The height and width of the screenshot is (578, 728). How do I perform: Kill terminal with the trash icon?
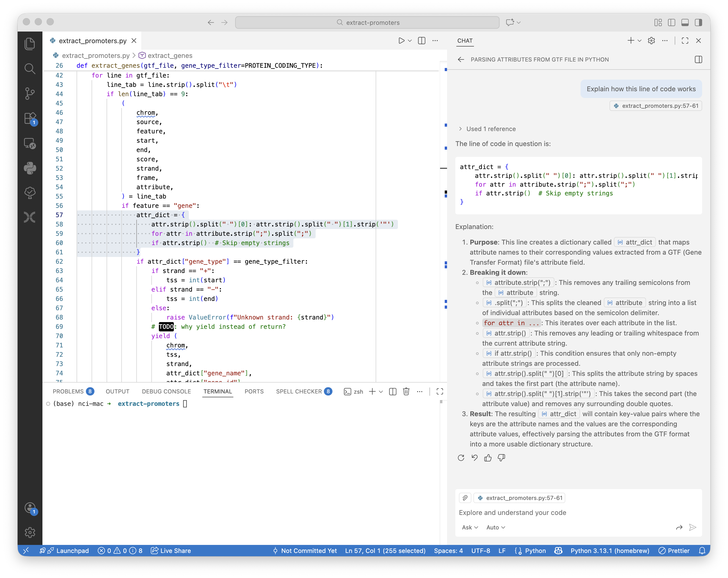[x=406, y=391]
